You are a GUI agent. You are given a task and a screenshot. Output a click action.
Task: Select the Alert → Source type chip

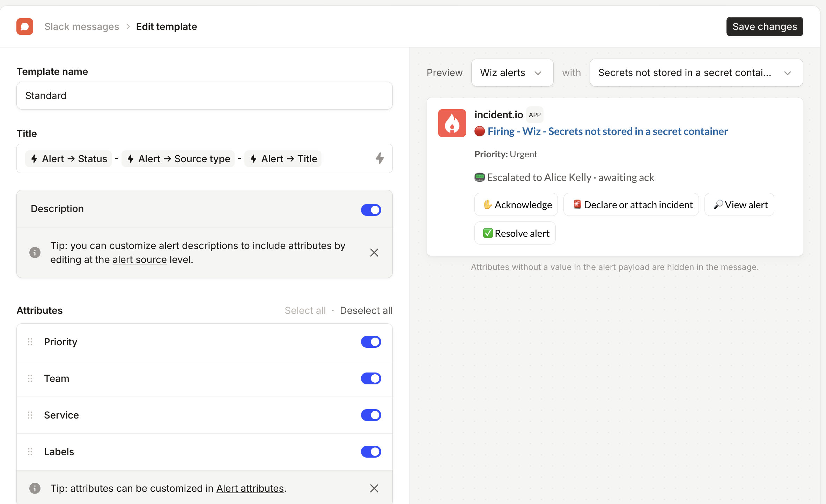coord(178,159)
